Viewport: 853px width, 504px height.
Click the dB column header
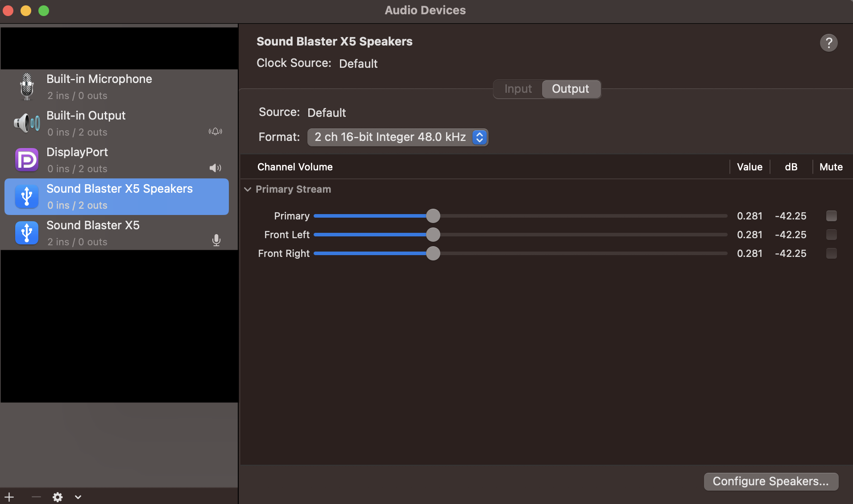(x=791, y=167)
